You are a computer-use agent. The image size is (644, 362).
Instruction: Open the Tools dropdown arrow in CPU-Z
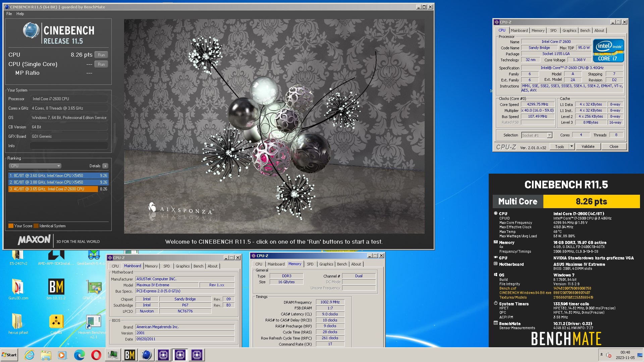pos(572,146)
